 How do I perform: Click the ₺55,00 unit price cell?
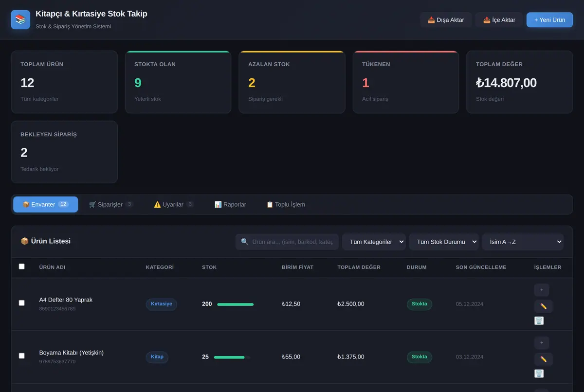click(x=291, y=357)
